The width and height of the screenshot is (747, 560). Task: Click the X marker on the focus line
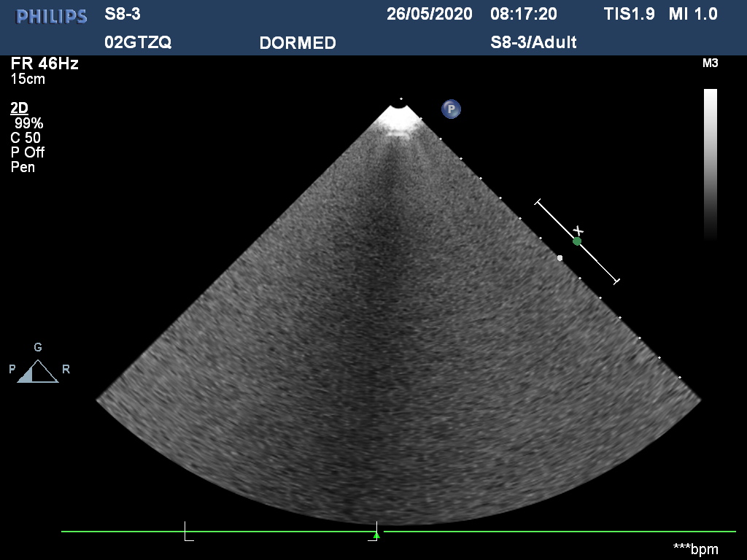(578, 230)
